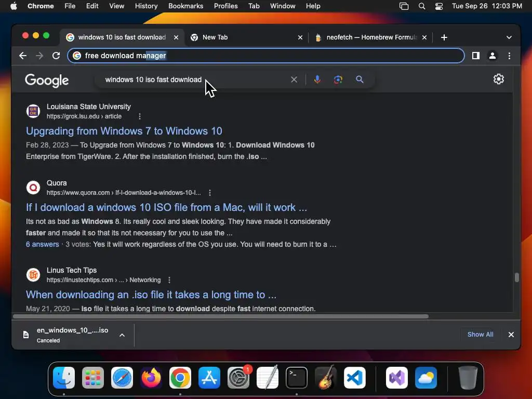Go back to the previous page
Screen dimensions: 532x399
point(23,56)
